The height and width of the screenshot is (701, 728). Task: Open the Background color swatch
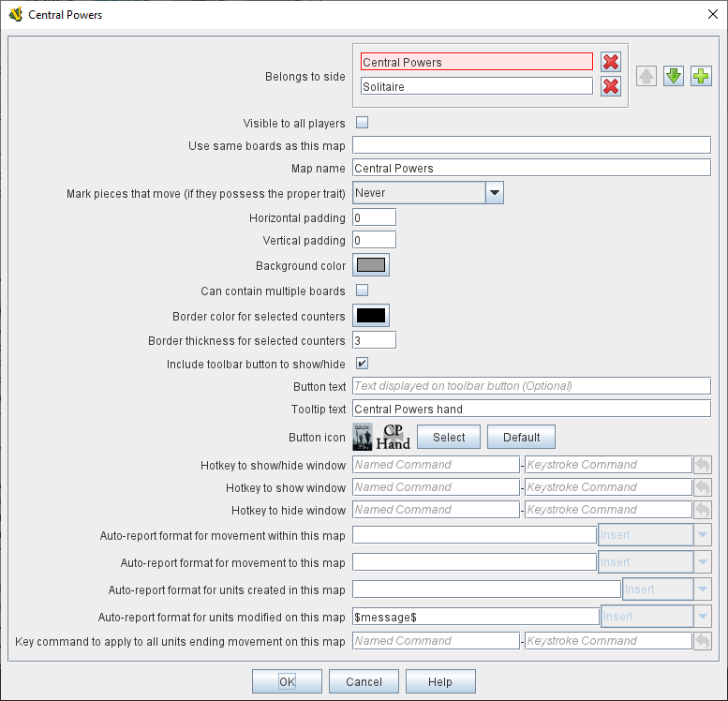pos(371,265)
